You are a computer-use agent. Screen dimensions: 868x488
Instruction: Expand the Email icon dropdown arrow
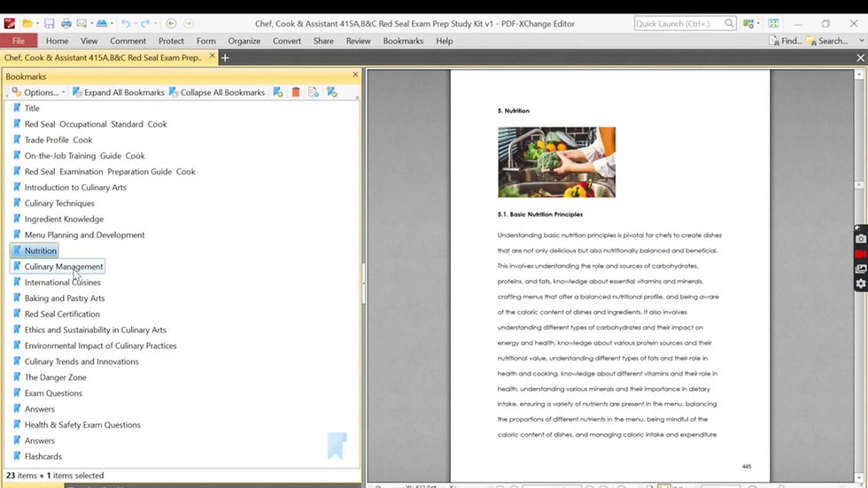[91, 24]
